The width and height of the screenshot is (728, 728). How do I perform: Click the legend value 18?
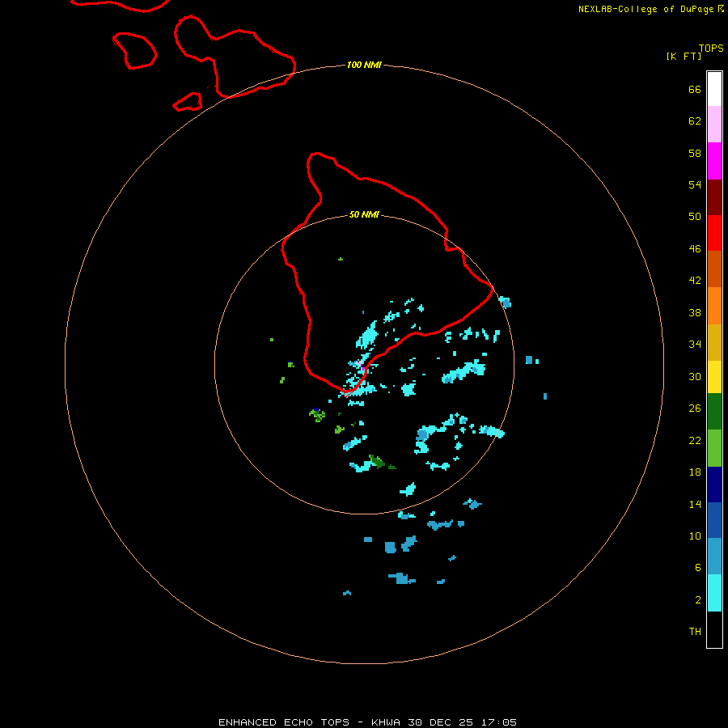(695, 472)
